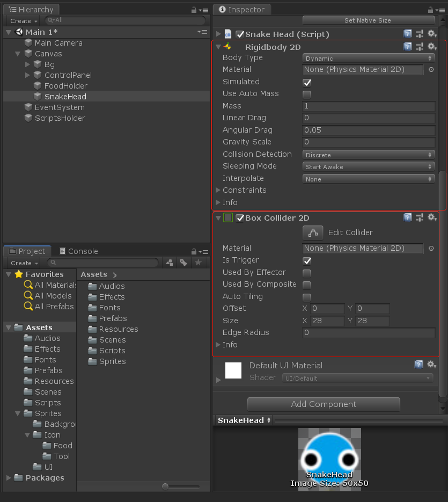Toggle the Is Trigger checkbox

307,261
